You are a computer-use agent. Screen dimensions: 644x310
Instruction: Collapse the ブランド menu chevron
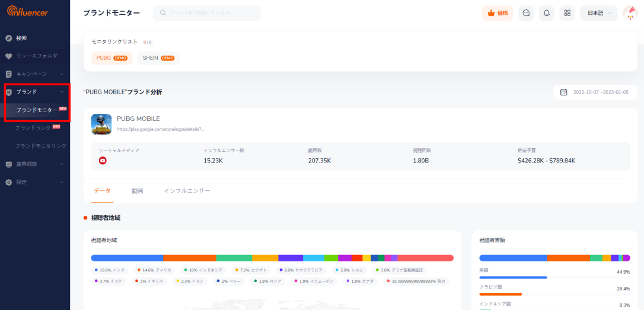(x=62, y=92)
